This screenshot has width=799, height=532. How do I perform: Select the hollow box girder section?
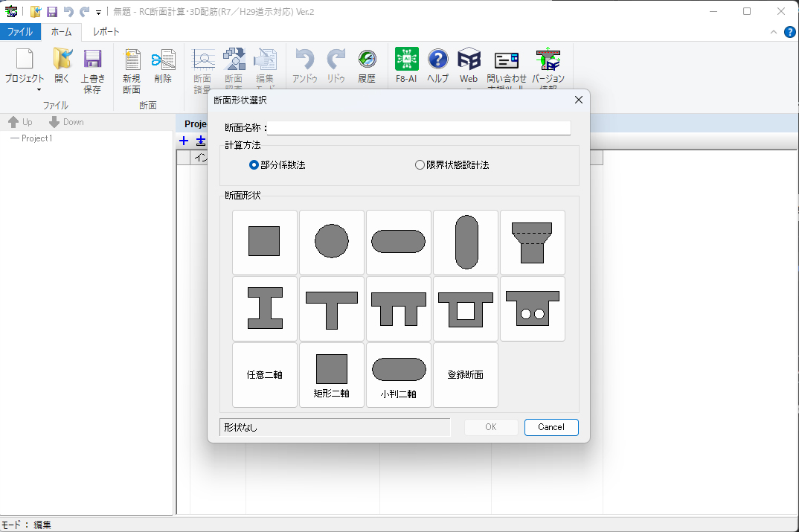[x=465, y=309]
